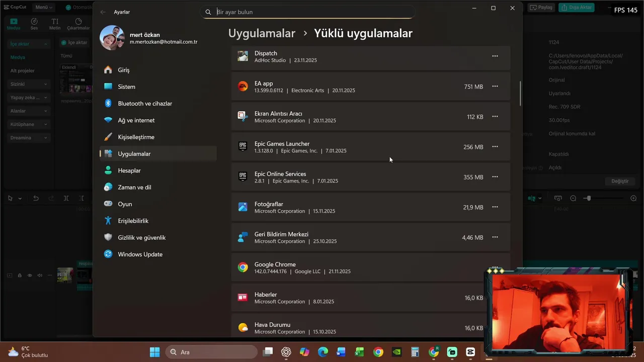This screenshot has height=362, width=644.
Task: Click CapCut timeline undo arrow
Action: (36, 198)
